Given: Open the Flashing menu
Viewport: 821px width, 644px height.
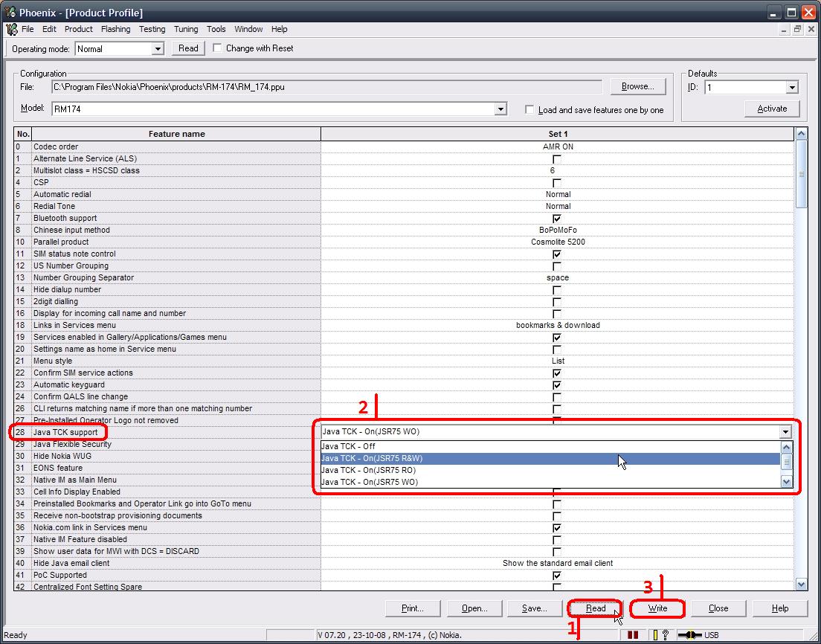Looking at the screenshot, I should pos(115,29).
